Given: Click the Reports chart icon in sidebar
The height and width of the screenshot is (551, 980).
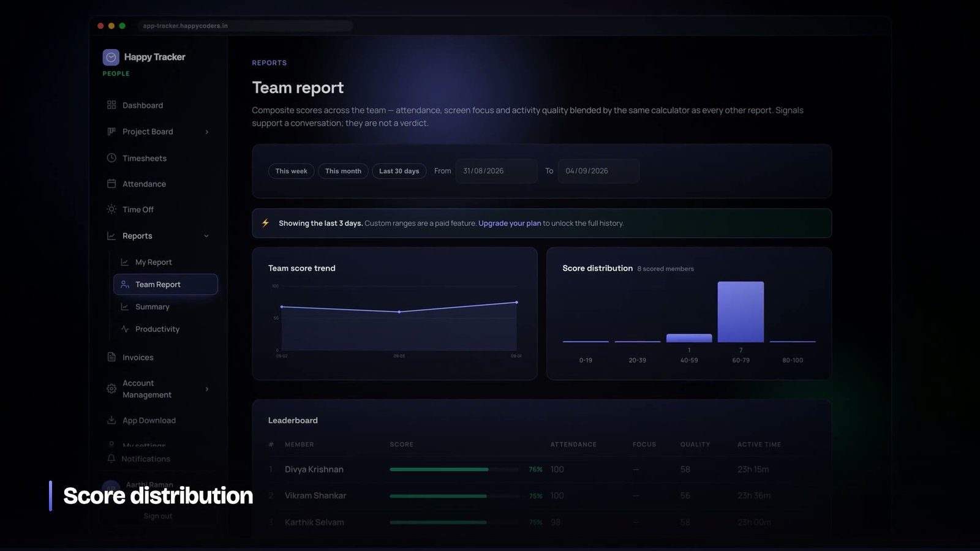Looking at the screenshot, I should (111, 236).
